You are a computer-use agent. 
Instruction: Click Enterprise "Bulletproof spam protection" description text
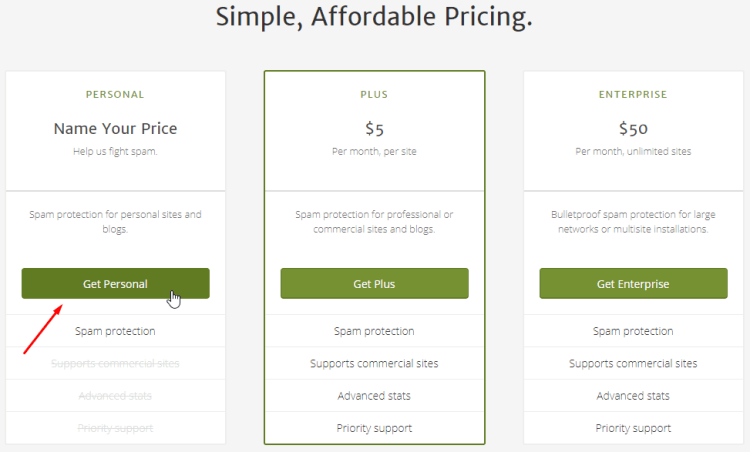(633, 221)
